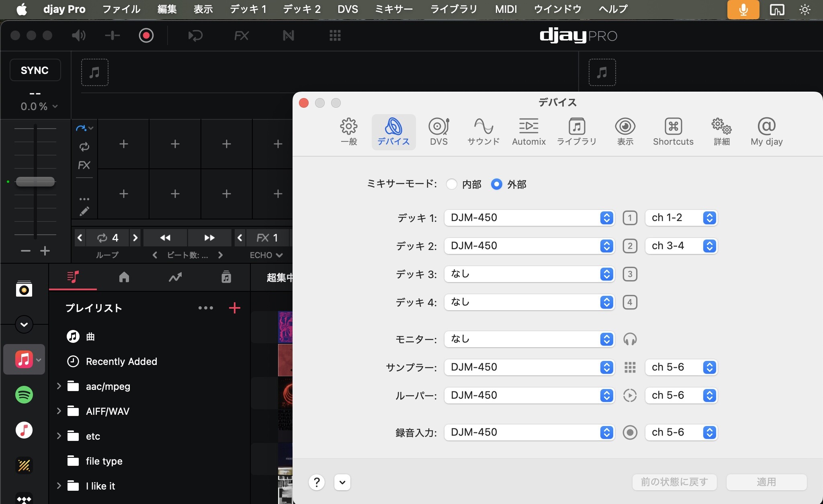Select 内部 mixer mode radio

452,184
